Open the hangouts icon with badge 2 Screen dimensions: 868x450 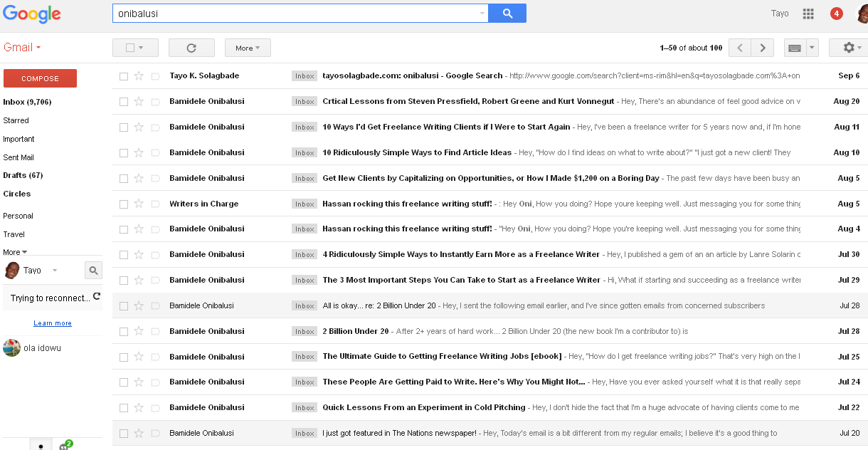[65, 445]
